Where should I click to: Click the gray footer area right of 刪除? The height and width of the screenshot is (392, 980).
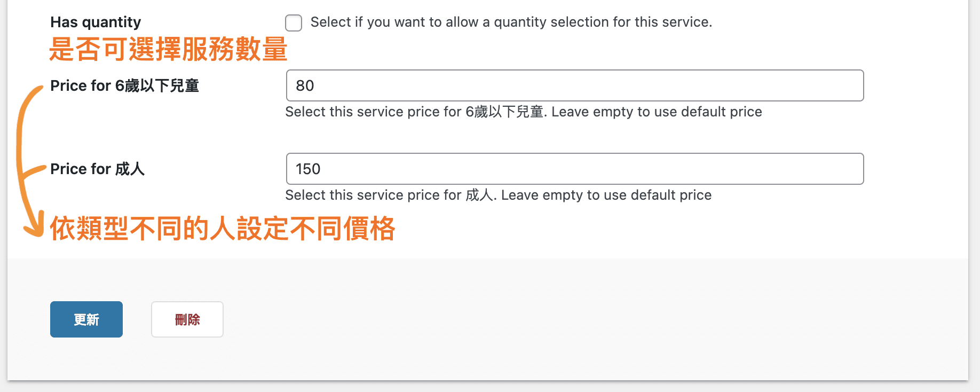click(x=534, y=319)
